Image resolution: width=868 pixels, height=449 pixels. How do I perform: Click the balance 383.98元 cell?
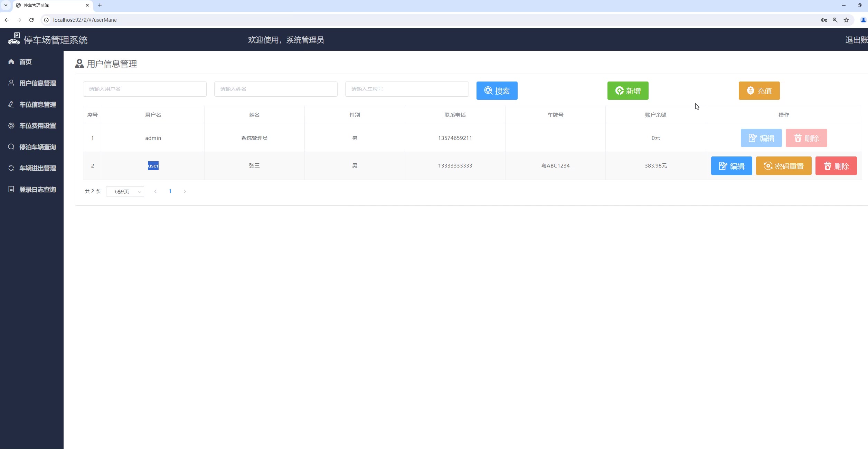click(x=656, y=166)
